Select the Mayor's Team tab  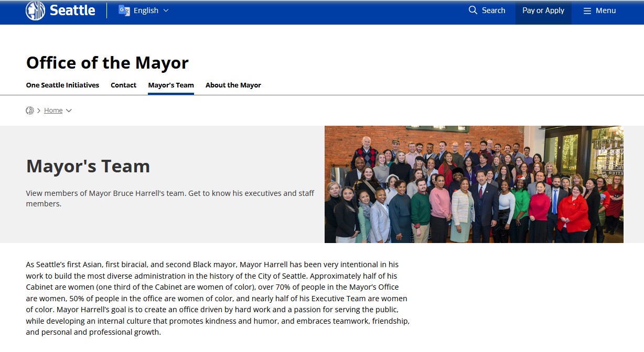pyautogui.click(x=171, y=85)
